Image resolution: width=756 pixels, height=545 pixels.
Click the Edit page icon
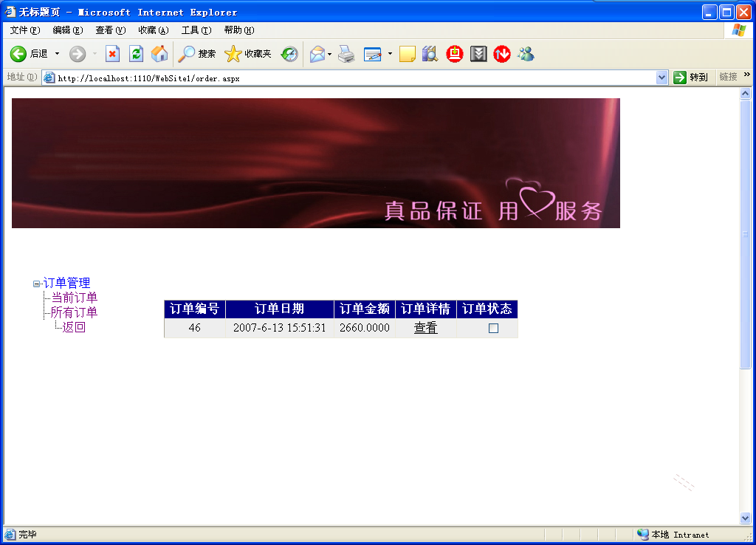click(x=373, y=53)
